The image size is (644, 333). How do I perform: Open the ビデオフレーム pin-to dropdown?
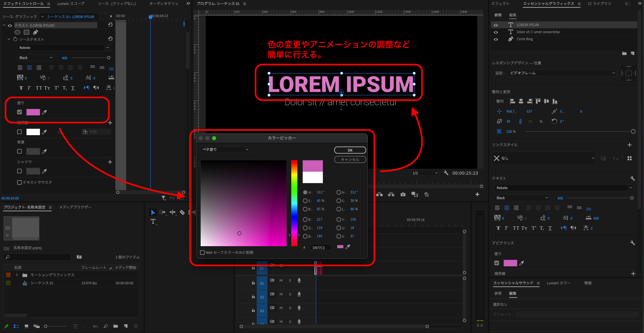(x=562, y=73)
